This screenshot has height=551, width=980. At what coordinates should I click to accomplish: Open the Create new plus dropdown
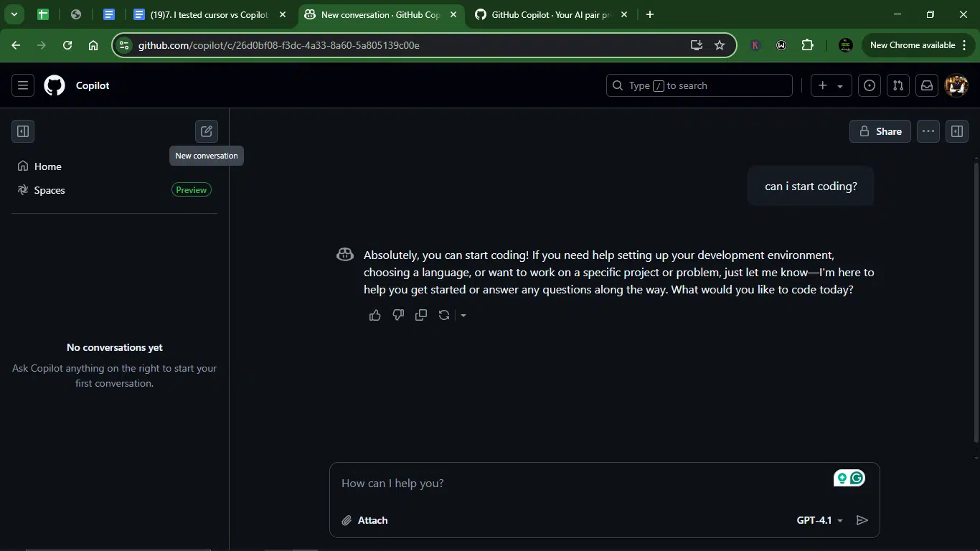[831, 85]
